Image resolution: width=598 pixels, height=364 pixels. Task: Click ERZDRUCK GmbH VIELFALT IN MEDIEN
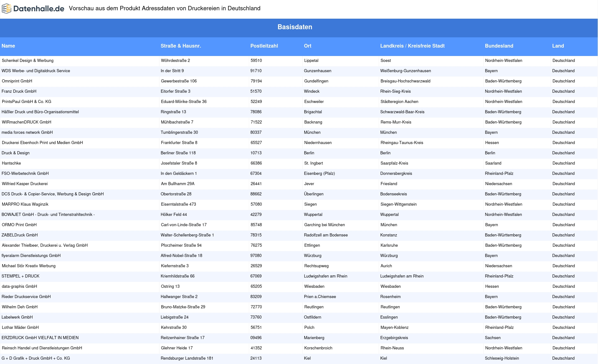40,338
